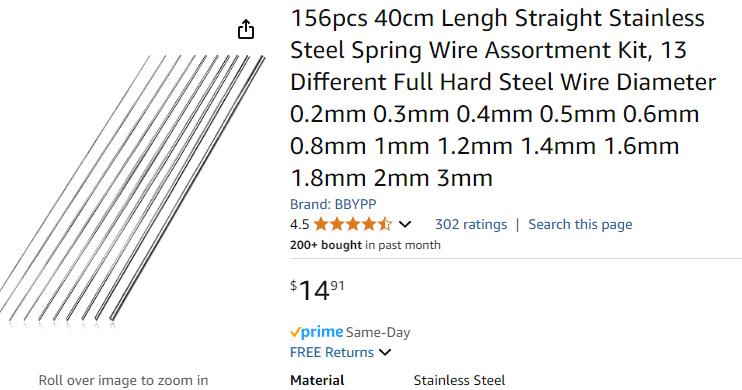Open the FREE Returns link text
The image size is (742, 390).
[x=332, y=353]
